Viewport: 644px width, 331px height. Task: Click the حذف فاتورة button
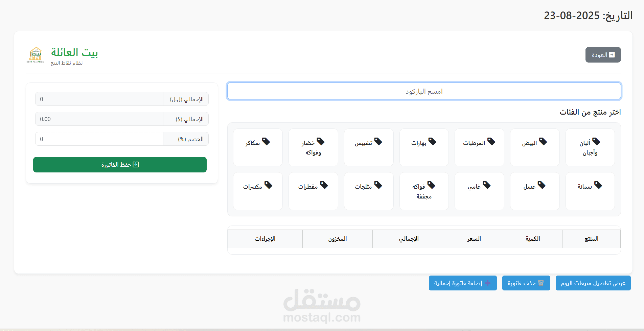(x=526, y=283)
